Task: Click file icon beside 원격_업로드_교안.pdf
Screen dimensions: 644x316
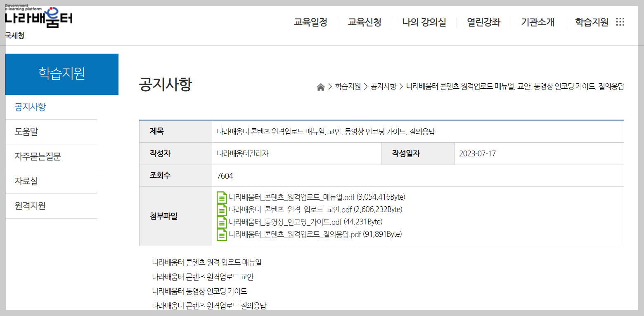Action: pyautogui.click(x=222, y=210)
